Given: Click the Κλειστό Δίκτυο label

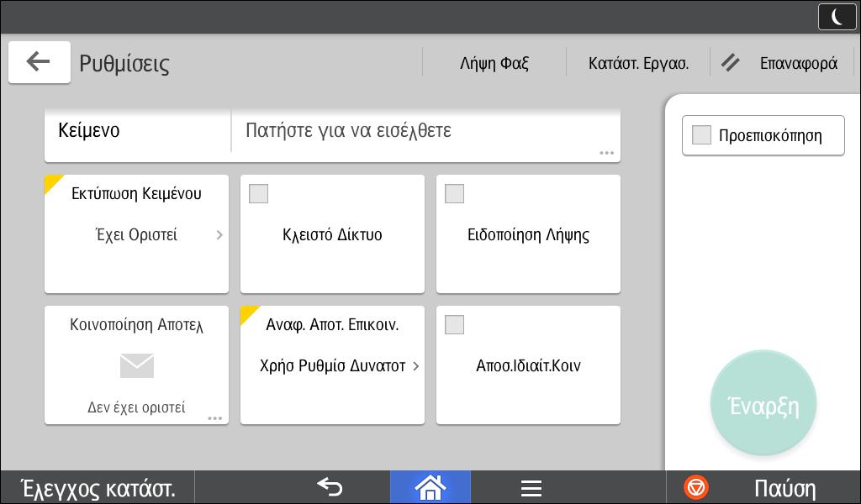Looking at the screenshot, I should coord(332,234).
